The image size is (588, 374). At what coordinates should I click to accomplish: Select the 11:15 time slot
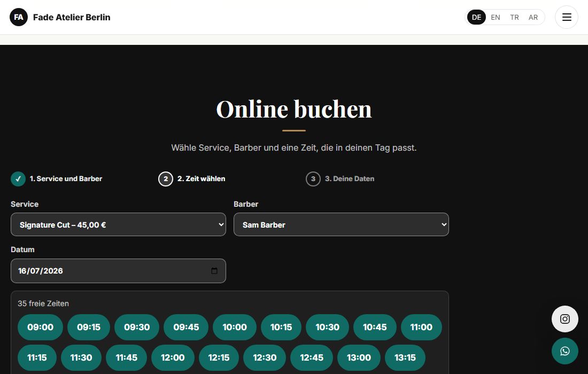click(37, 357)
